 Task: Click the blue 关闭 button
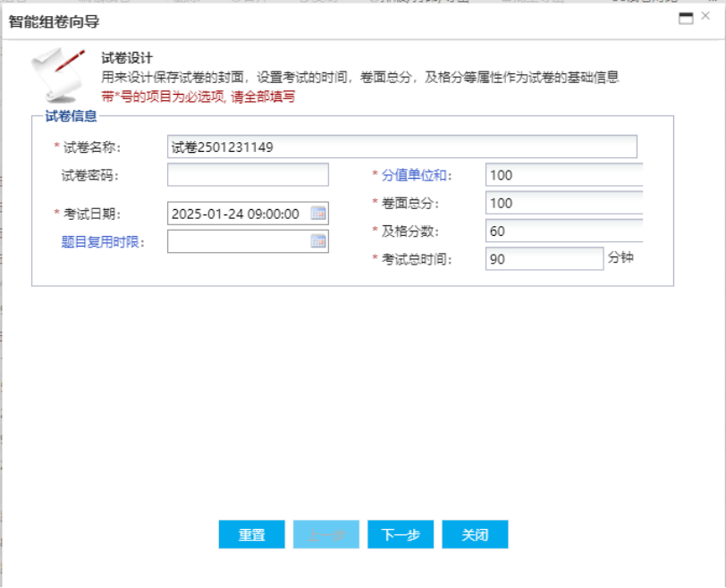[x=475, y=534]
